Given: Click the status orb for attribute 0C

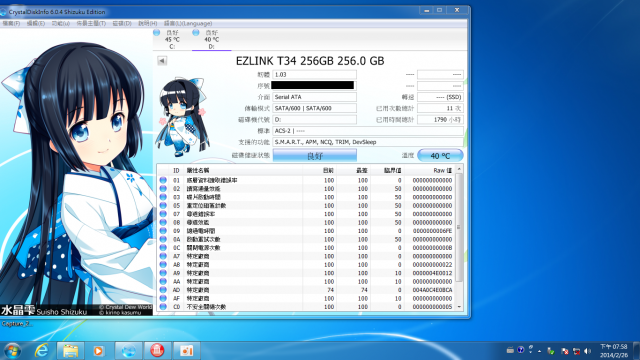Looking at the screenshot, I should [163, 247].
